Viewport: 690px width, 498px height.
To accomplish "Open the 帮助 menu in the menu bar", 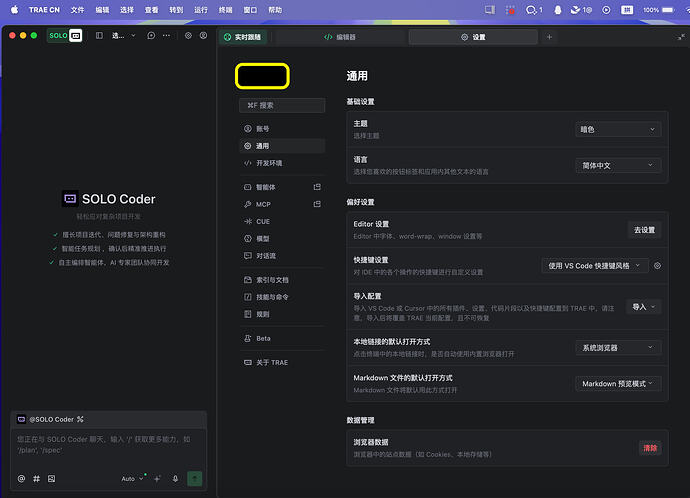I will click(x=275, y=10).
